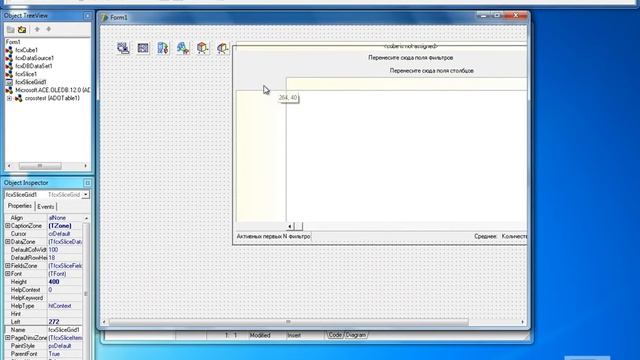Open the Code tab in the editor window
640x360 pixels.
point(335,335)
